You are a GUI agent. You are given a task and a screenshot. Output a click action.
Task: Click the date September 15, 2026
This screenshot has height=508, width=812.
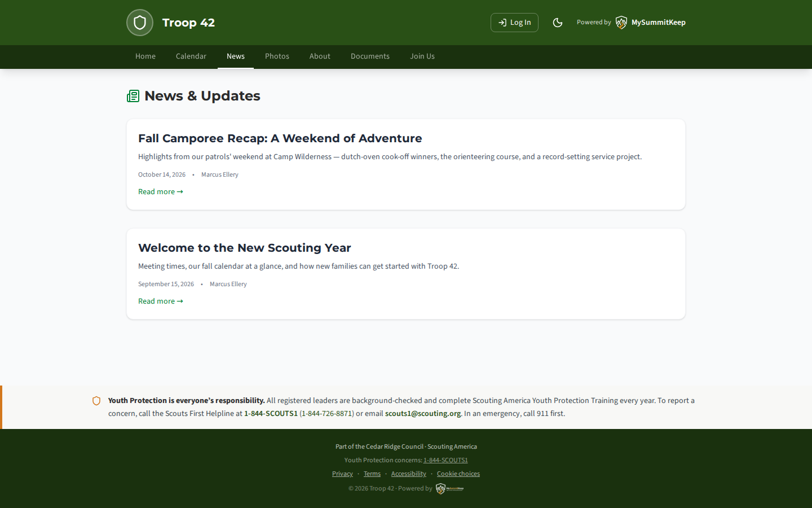pos(166,284)
